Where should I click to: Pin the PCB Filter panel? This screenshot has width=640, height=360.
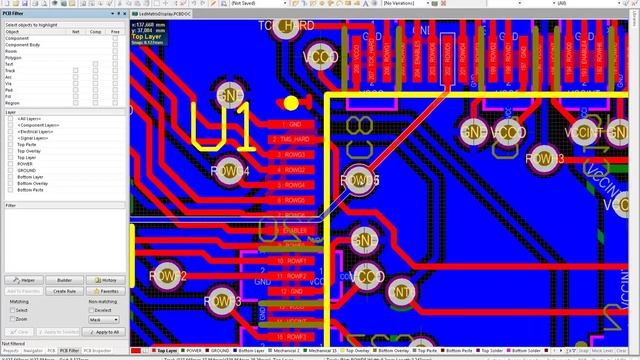tap(119, 13)
